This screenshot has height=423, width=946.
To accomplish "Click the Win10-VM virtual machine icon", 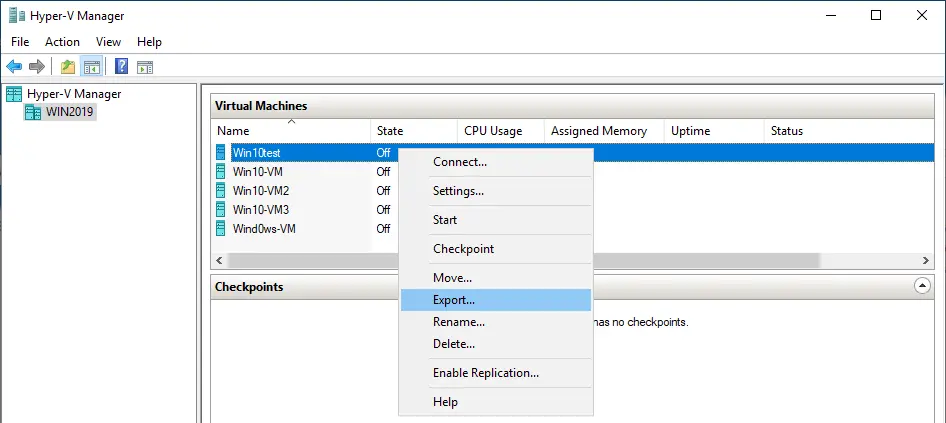I will pos(221,171).
